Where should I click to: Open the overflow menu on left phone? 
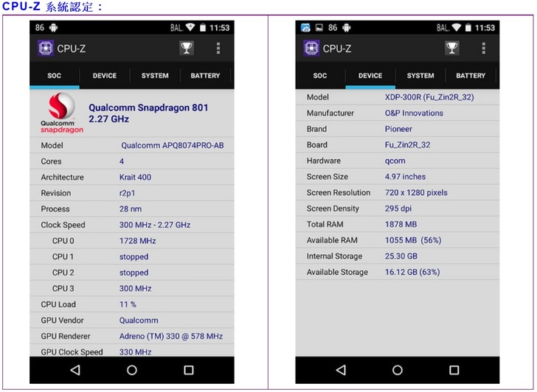pyautogui.click(x=218, y=49)
